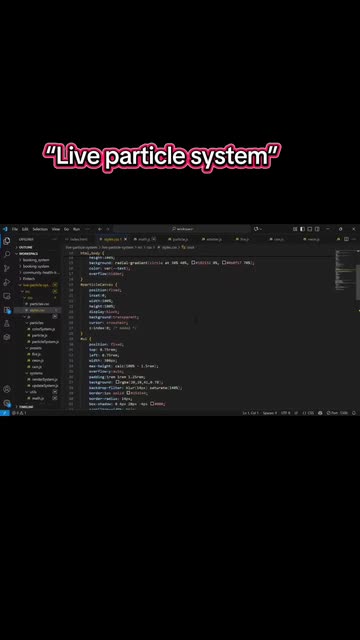This screenshot has width=360, height=640.
Task: Click the Ln 1, Col 1 status entry
Action: point(251,413)
